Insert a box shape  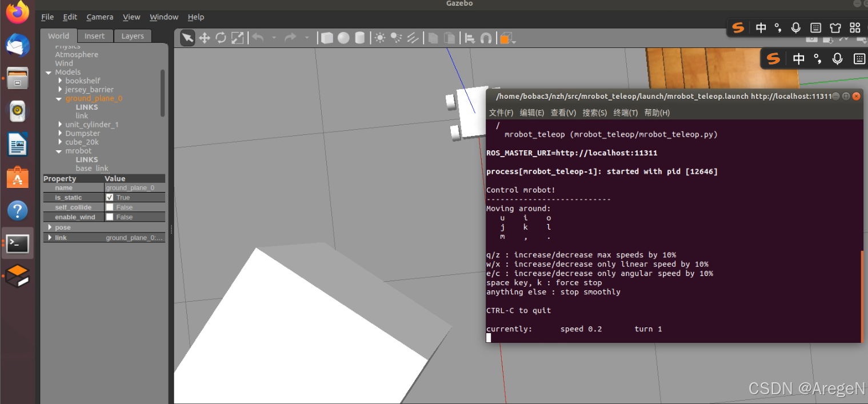[327, 38]
